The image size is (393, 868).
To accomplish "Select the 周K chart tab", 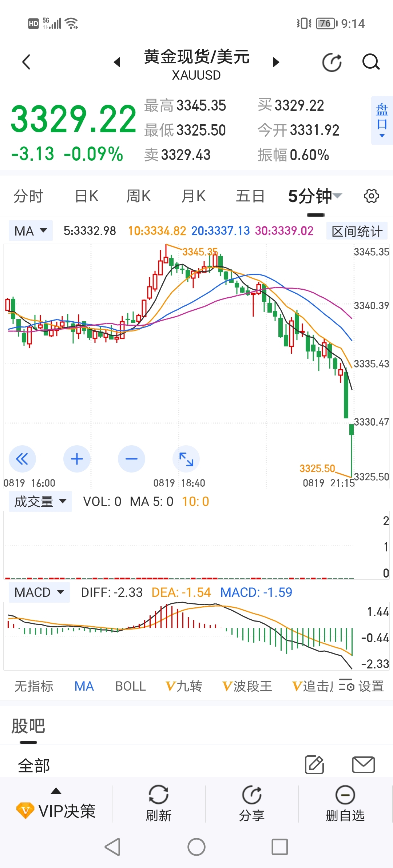I will [x=139, y=196].
